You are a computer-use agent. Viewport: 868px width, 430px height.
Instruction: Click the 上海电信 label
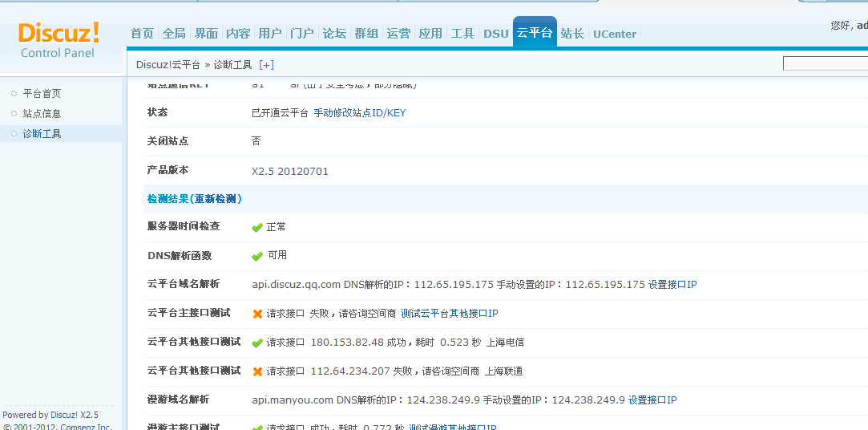[x=505, y=343]
